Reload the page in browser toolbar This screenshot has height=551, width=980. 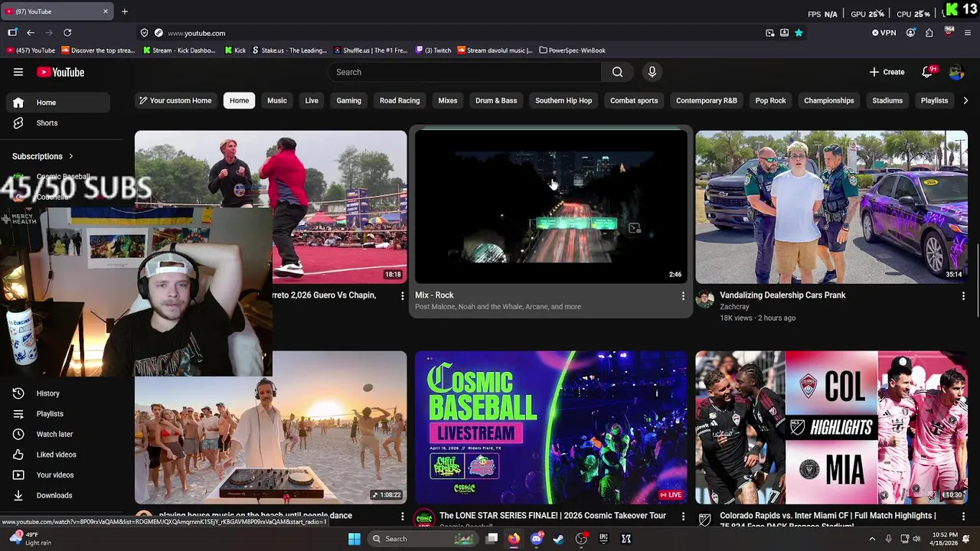tap(67, 33)
